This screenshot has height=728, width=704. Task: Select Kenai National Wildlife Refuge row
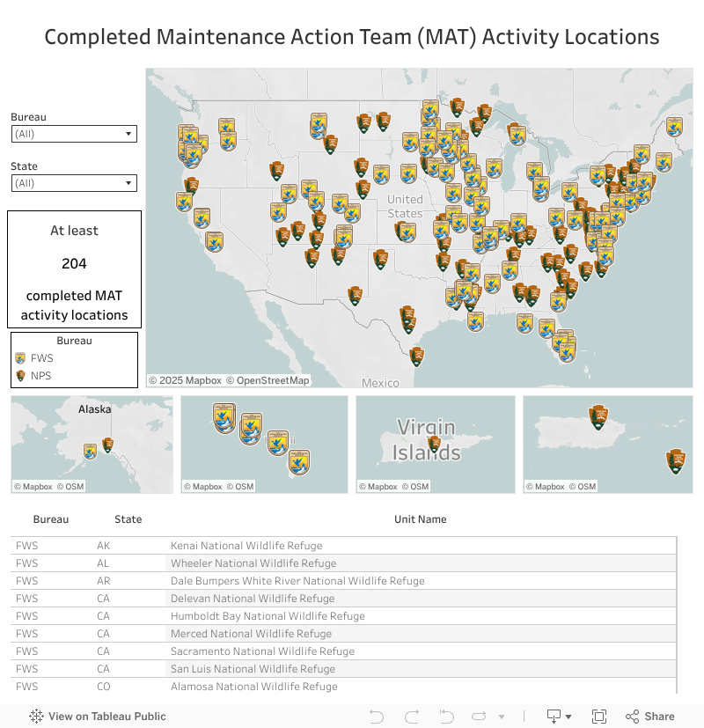point(343,546)
